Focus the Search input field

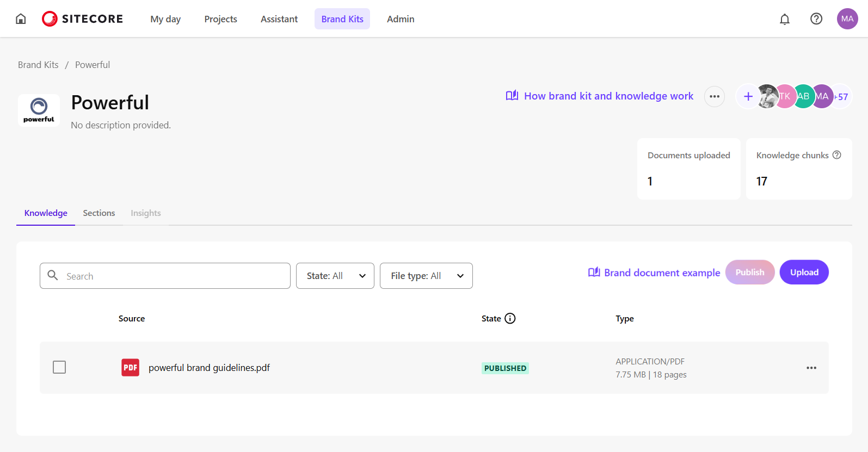(165, 276)
